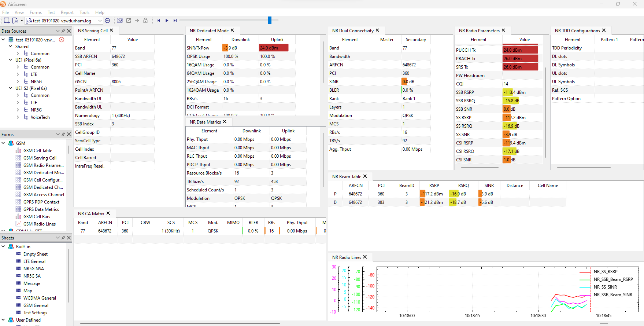This screenshot has height=326, width=644.
Task: Open the NR5G SA sheet
Action: [x=32, y=276]
